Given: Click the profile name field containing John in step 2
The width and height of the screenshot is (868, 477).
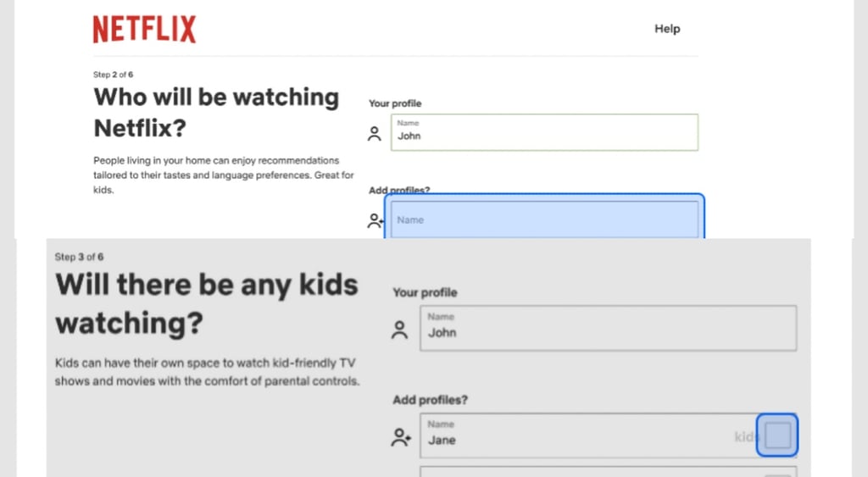Looking at the screenshot, I should pyautogui.click(x=544, y=132).
